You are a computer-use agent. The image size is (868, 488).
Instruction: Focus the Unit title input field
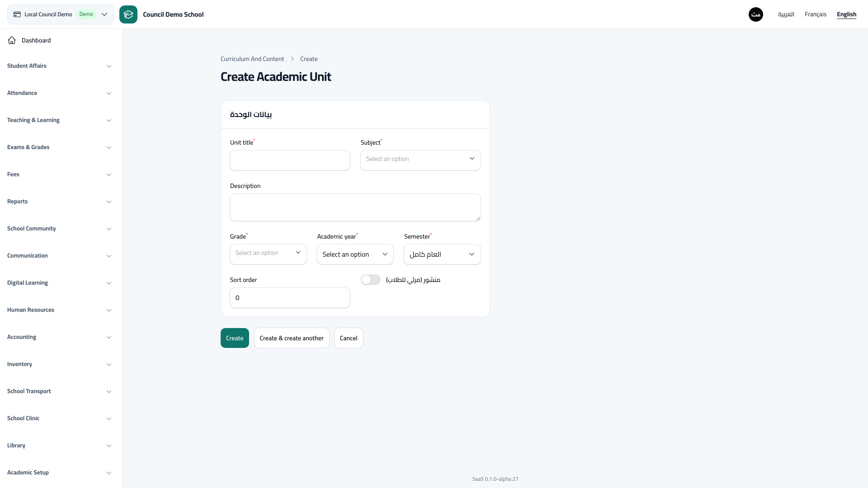pos(290,160)
